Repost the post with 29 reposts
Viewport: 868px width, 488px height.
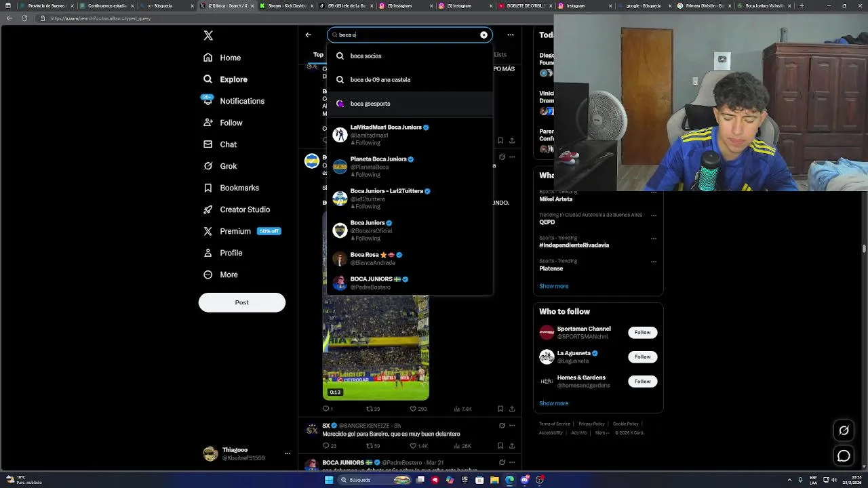coord(372,409)
